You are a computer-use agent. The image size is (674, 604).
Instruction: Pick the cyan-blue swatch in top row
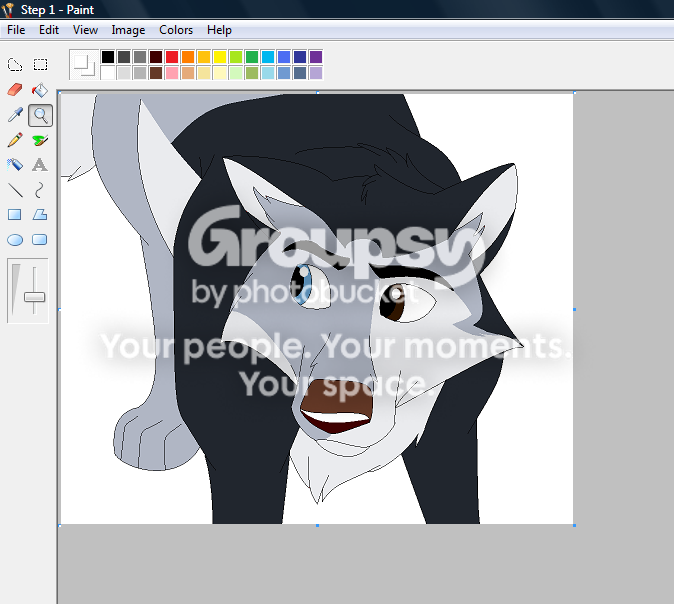point(268,57)
